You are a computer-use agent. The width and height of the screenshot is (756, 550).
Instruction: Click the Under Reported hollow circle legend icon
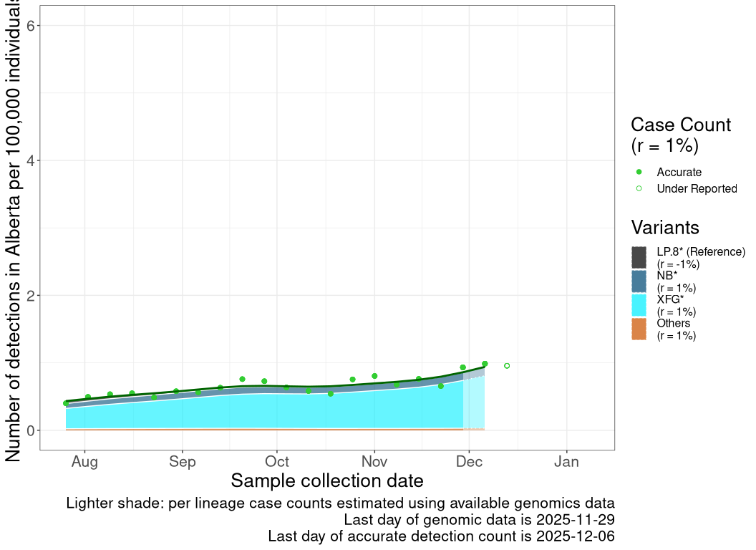pos(639,188)
